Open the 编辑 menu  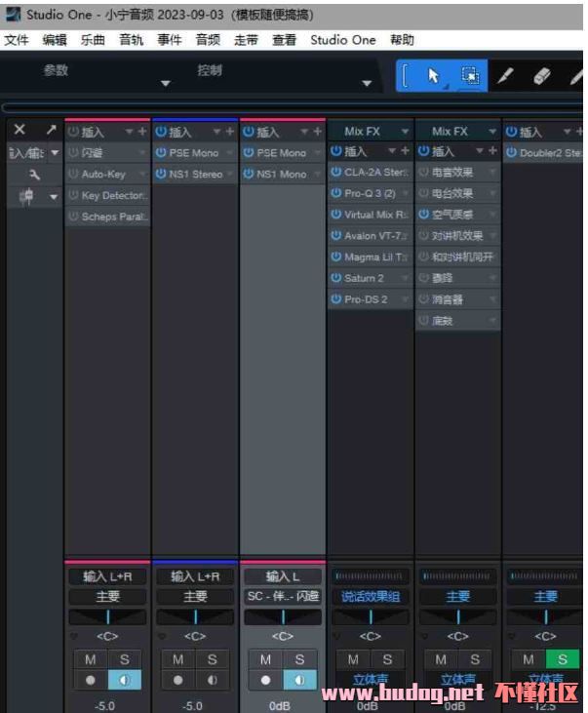coord(55,40)
